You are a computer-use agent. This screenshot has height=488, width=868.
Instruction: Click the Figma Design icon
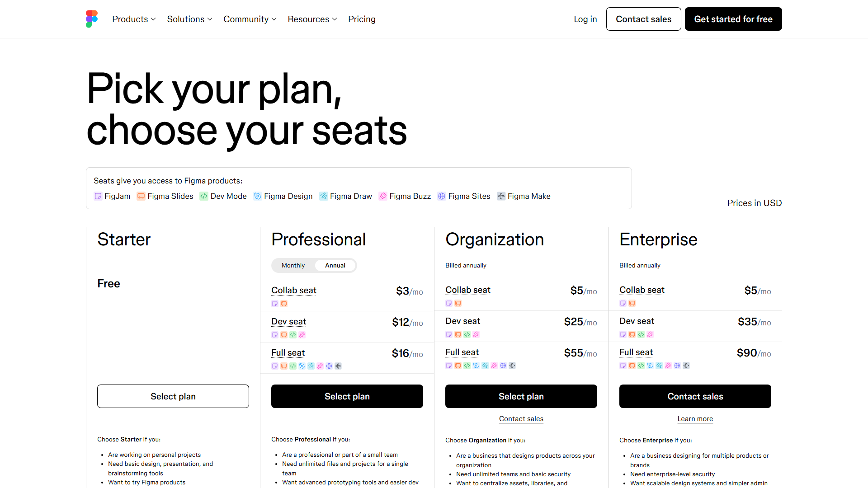tap(258, 196)
